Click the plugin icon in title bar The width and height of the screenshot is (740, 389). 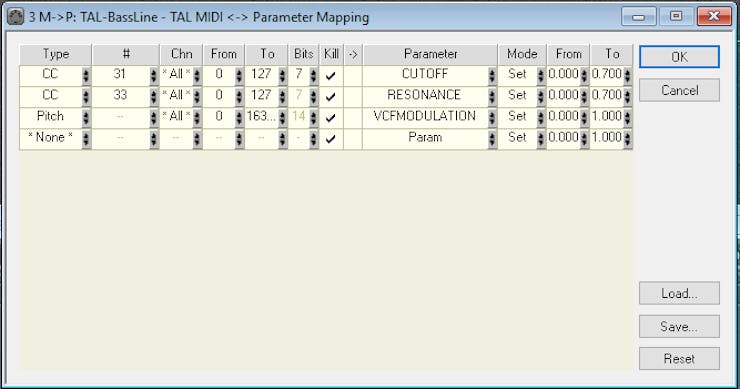(x=16, y=17)
